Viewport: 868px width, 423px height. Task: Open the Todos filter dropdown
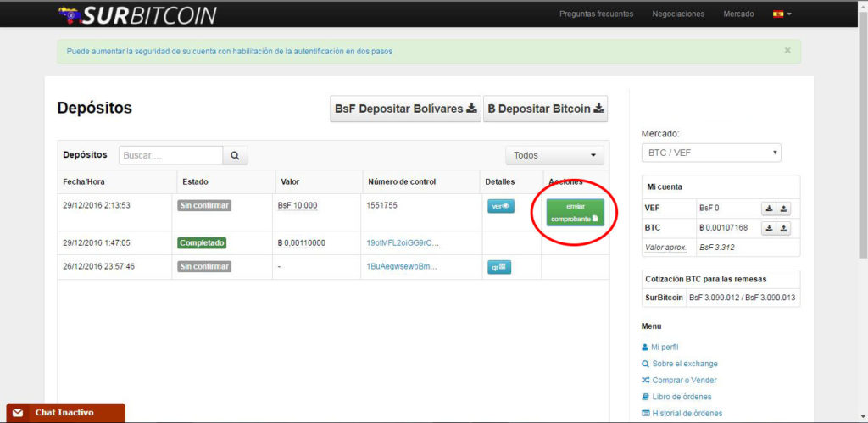[x=554, y=156]
